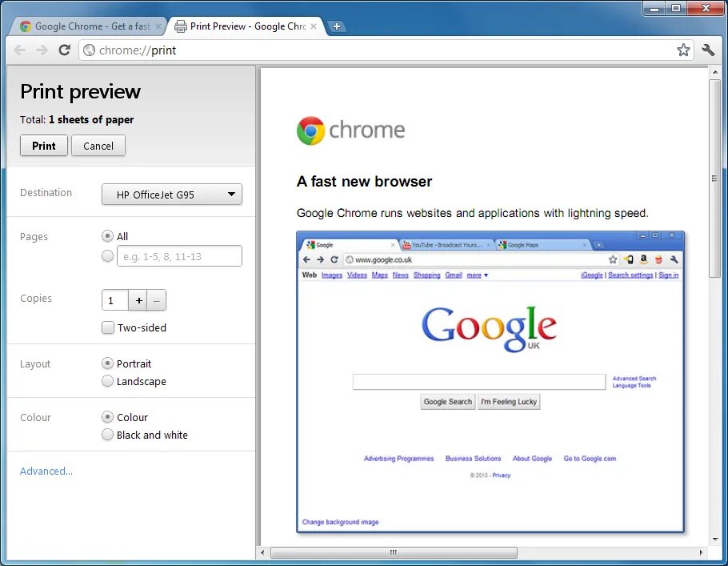Click the 'Total: 1 sheets of paper' text
Image resolution: width=728 pixels, height=566 pixels.
click(77, 119)
